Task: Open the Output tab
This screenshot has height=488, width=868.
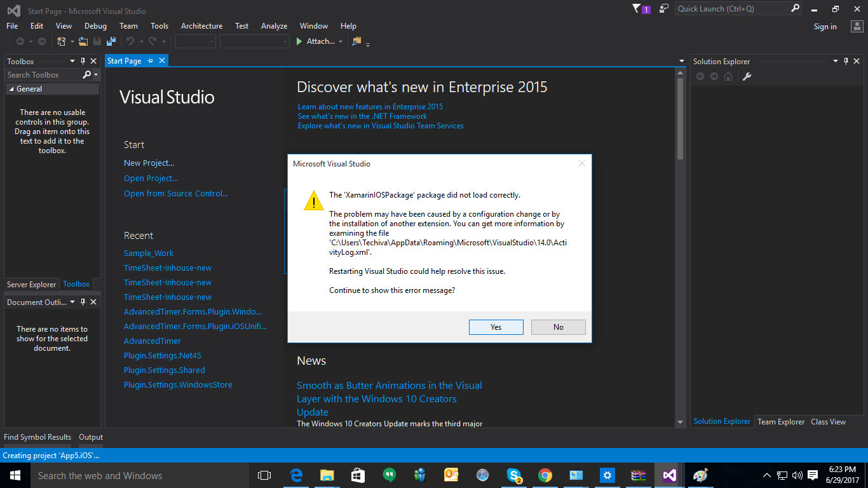Action: point(91,437)
